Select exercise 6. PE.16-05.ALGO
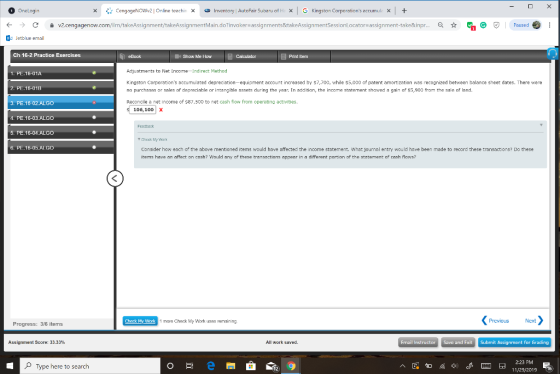Image resolution: width=560 pixels, height=374 pixels. click(61, 148)
